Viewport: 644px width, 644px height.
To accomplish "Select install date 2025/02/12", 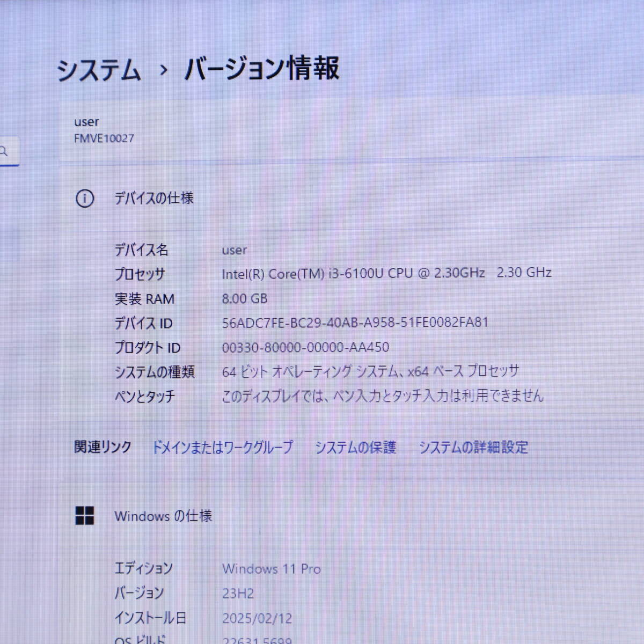I will [258, 618].
